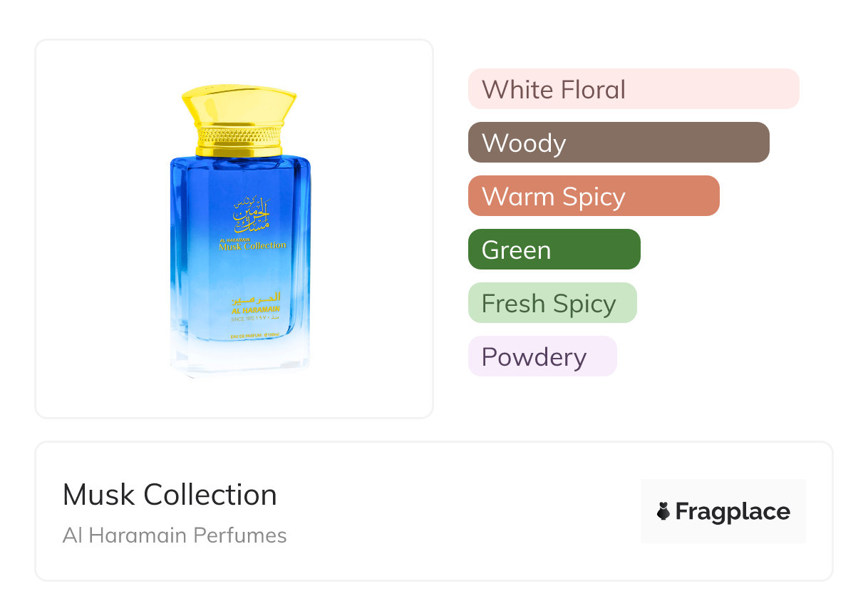
Task: Click the Fragplace wordmark text
Action: [x=732, y=511]
